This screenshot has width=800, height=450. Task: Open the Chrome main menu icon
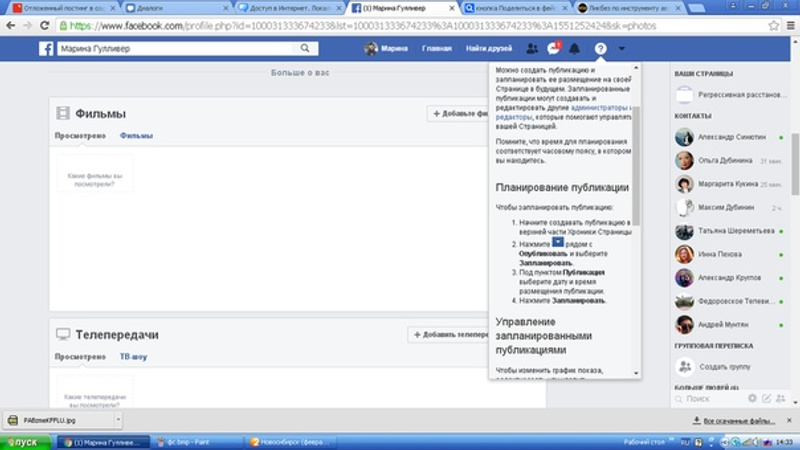[x=790, y=26]
